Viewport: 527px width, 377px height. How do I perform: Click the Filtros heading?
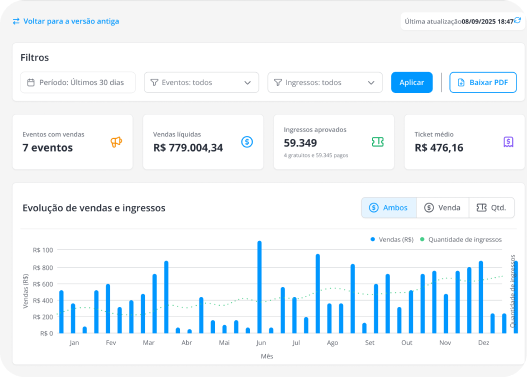(35, 57)
